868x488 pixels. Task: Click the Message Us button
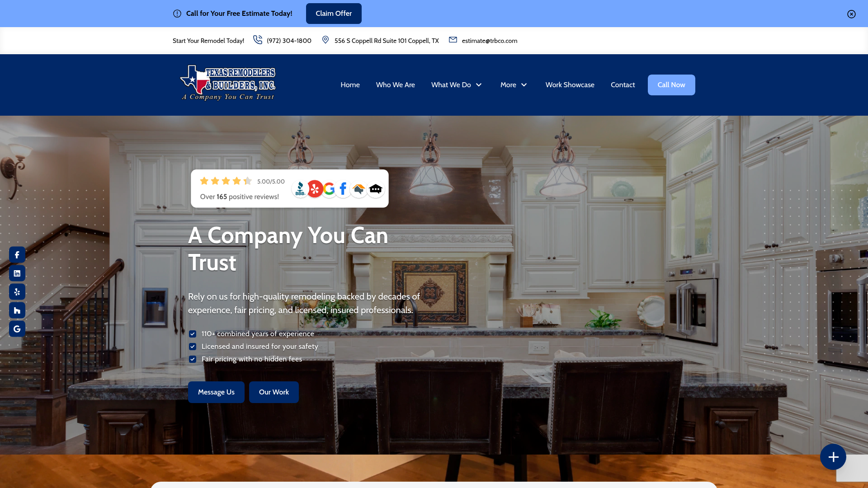point(216,392)
